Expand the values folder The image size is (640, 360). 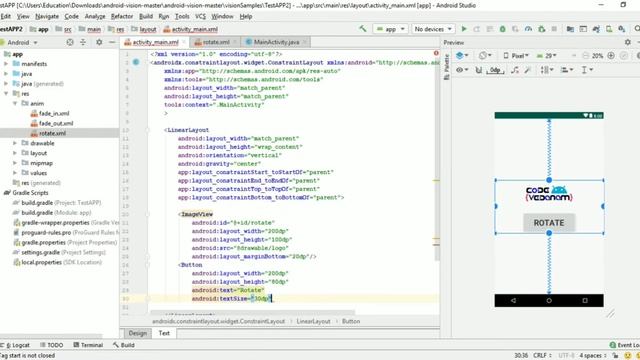pos(15,173)
